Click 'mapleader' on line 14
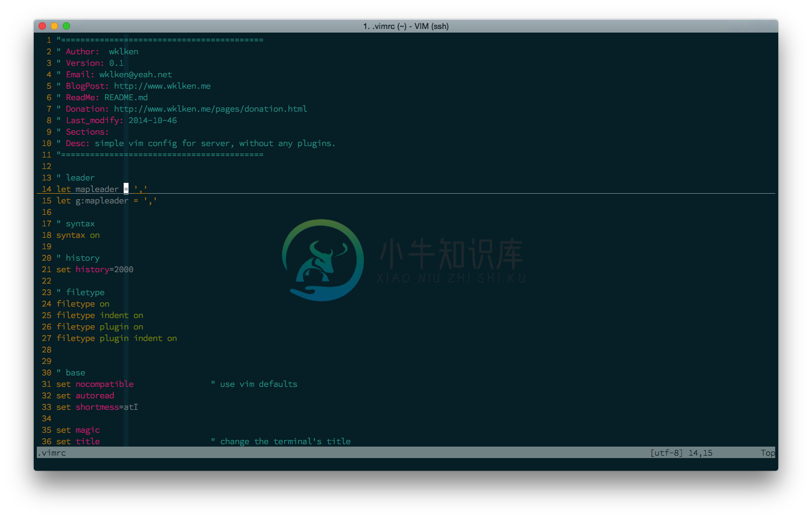 pyautogui.click(x=97, y=189)
